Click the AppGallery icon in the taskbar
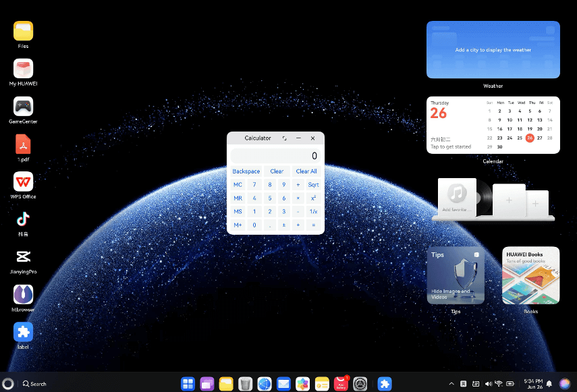Viewport: 577px width, 392px height. tap(341, 383)
